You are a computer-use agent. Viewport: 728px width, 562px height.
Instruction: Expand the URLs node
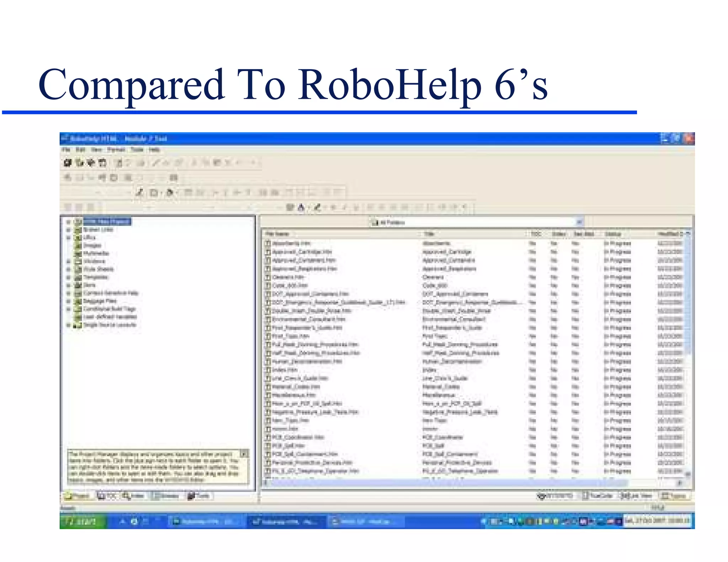point(69,237)
